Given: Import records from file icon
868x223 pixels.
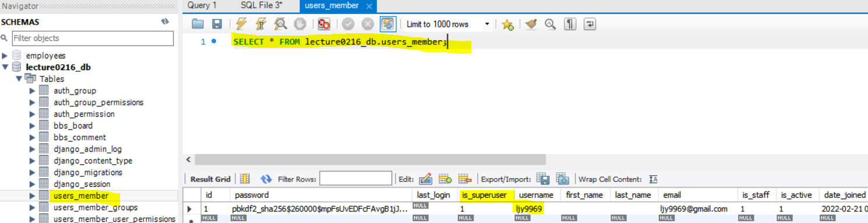Looking at the screenshot, I should [x=562, y=179].
